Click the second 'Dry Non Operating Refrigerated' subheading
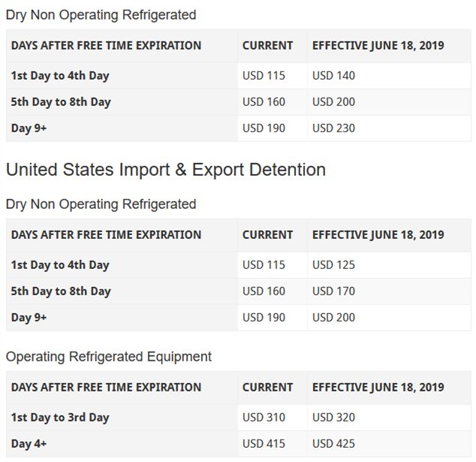Viewport: 476px width, 462px height. [101, 204]
